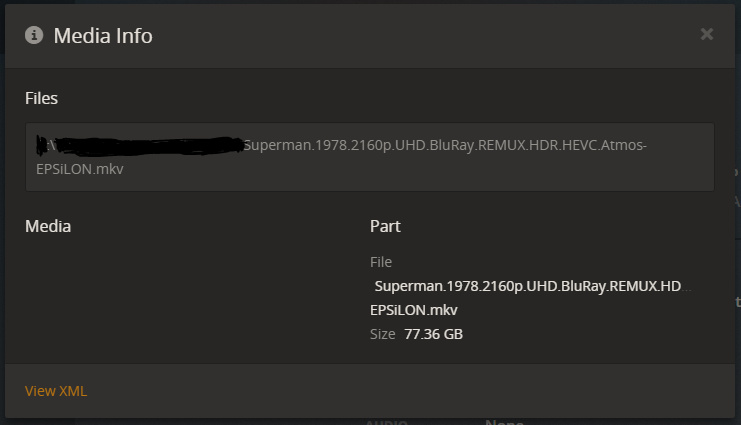This screenshot has width=741, height=425.
Task: Close the Media Info dialog
Action: click(707, 34)
